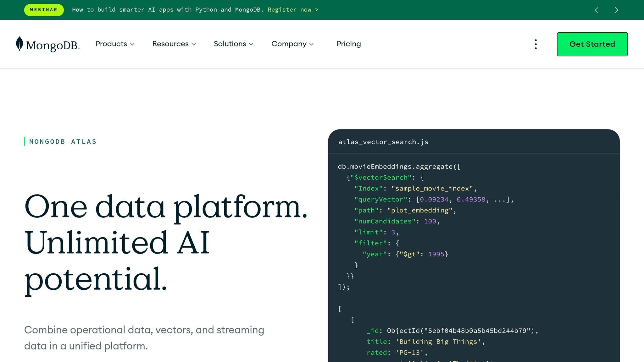
Task: Expand the Products navigation dropdown
Action: 112,44
